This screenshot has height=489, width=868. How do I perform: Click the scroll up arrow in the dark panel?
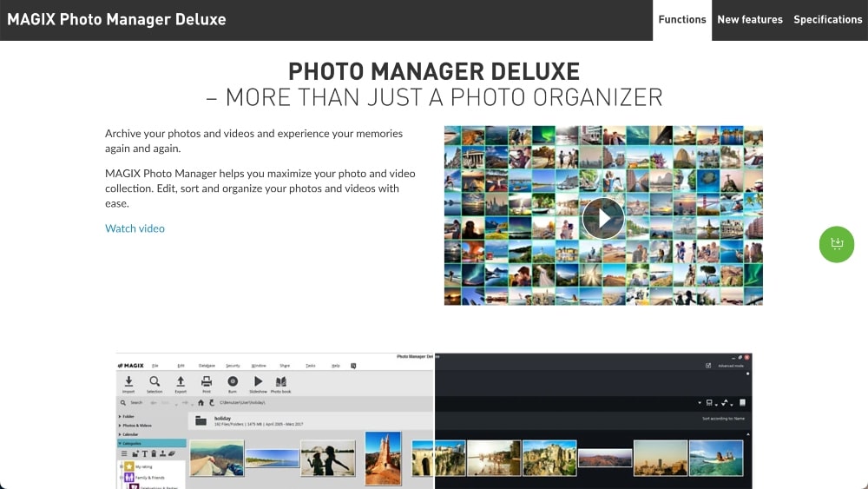coord(748,434)
